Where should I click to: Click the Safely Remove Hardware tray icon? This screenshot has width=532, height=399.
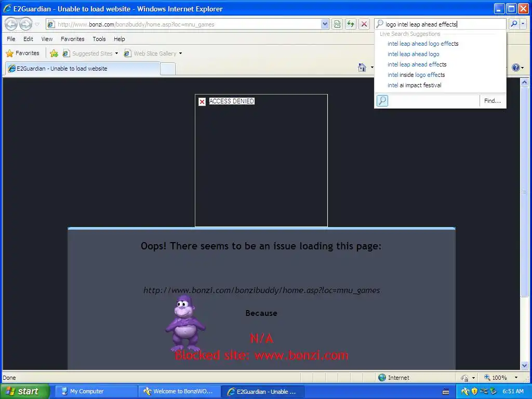click(493, 392)
